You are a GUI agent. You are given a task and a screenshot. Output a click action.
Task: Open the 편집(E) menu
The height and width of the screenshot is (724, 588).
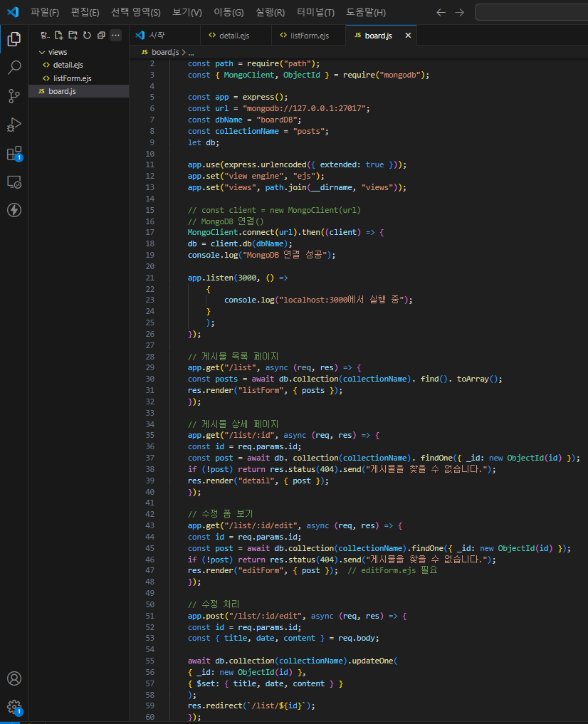coord(85,13)
